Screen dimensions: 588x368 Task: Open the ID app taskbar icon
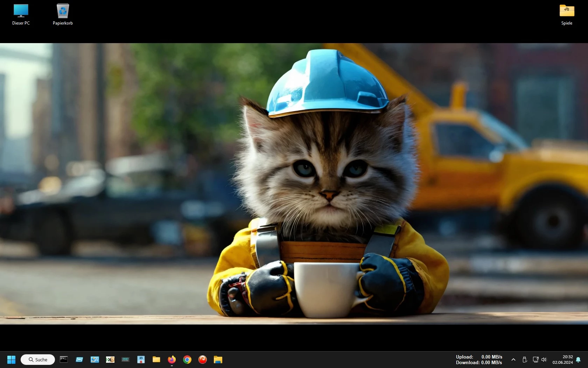tap(141, 359)
